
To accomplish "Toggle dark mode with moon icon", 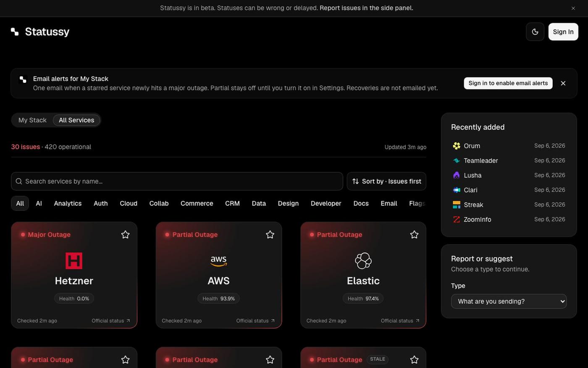I will [x=535, y=32].
